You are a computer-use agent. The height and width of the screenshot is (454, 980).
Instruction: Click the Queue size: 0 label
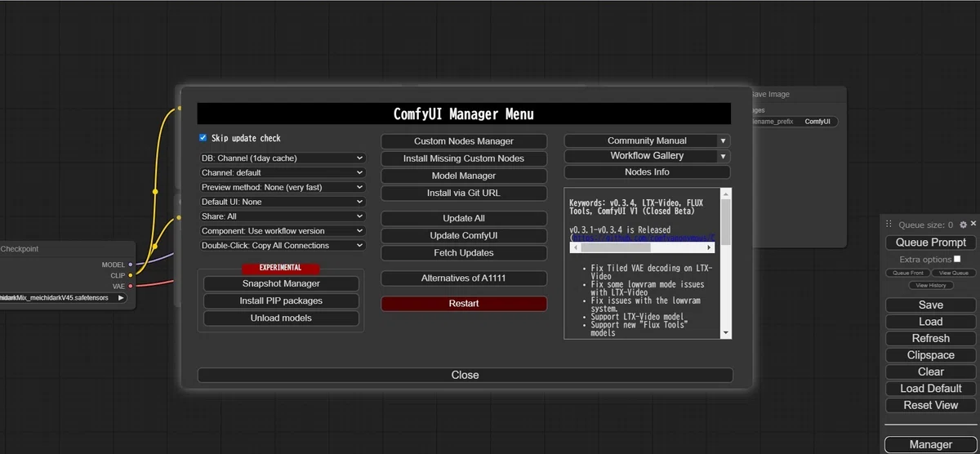pos(926,225)
